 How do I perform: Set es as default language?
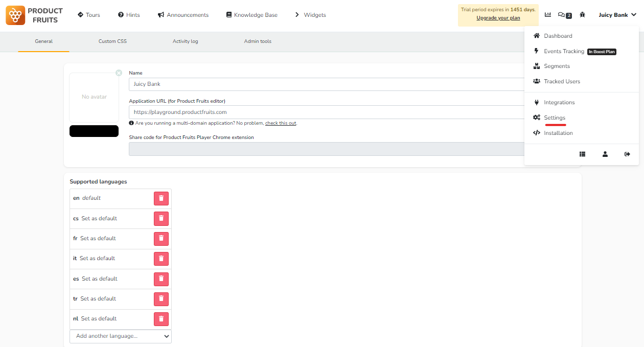(100, 279)
